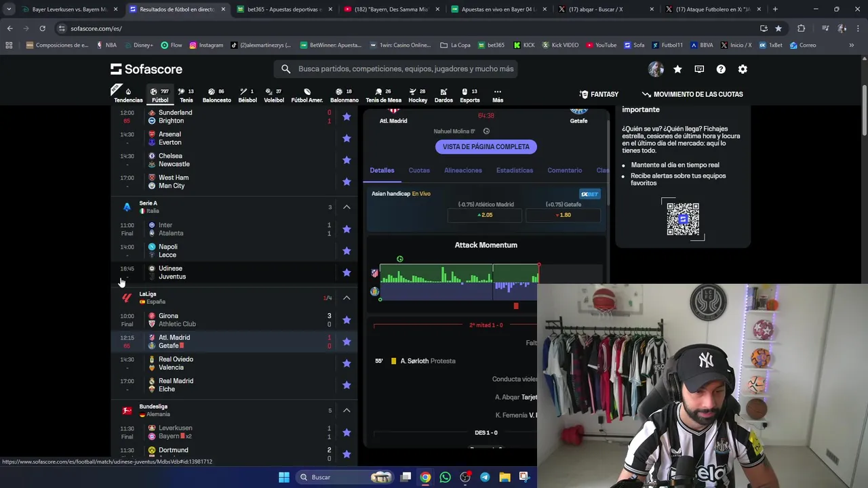868x488 pixels.
Task: Select the Fútbol Amer. sport category
Action: click(x=307, y=95)
